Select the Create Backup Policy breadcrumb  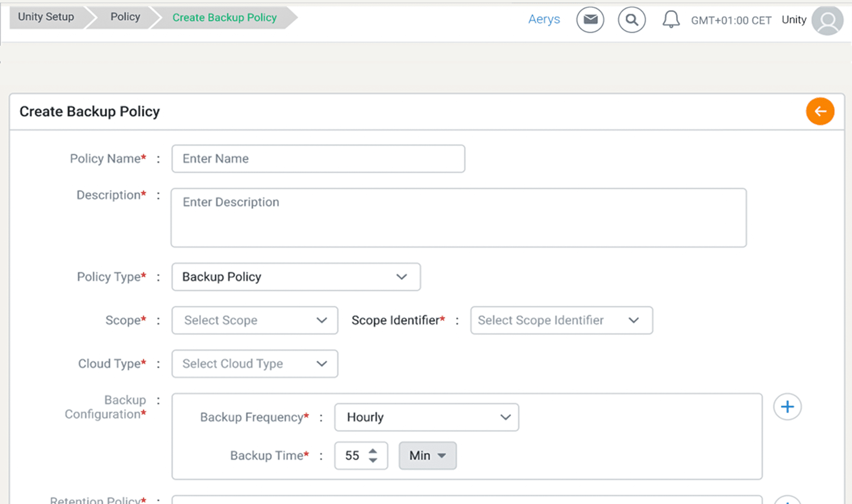point(224,18)
